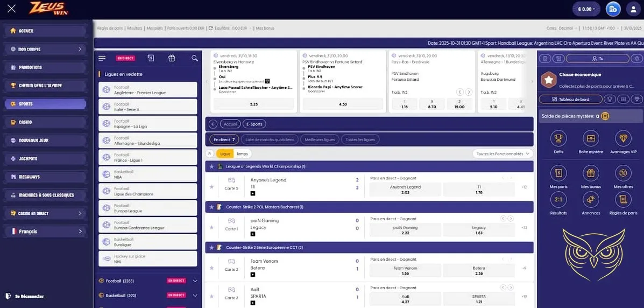Select Angleterre - Premier League featured league
This screenshot has height=308, width=644.
pyautogui.click(x=148, y=90)
